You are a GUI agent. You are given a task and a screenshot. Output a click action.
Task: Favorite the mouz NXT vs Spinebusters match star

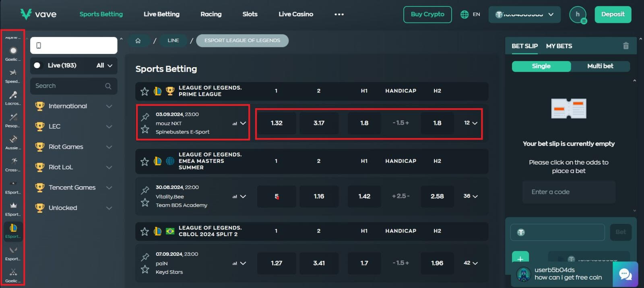[x=145, y=130]
